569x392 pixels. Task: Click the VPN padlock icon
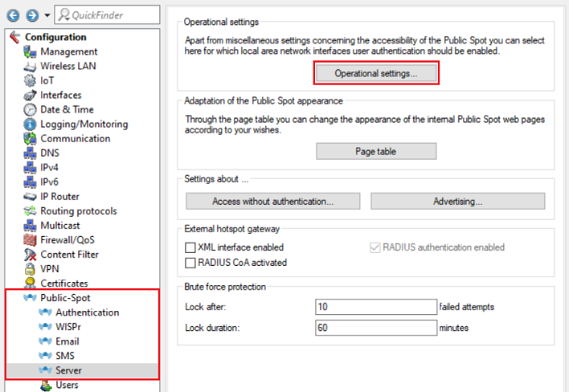click(x=30, y=268)
